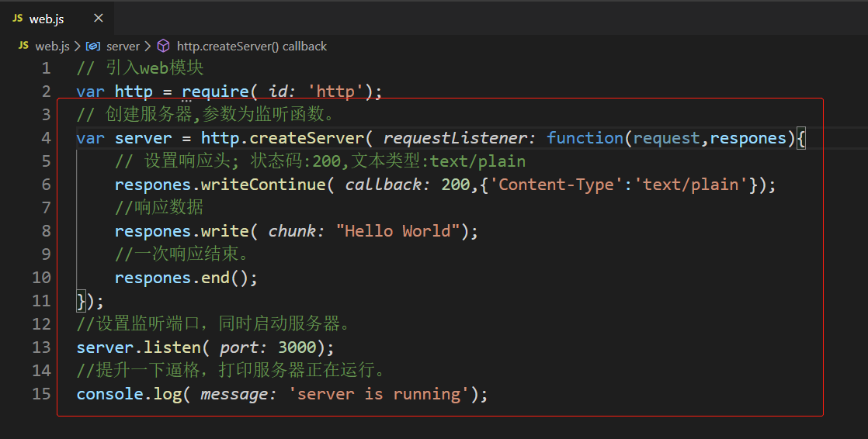This screenshot has width=868, height=439.
Task: Click the JS icon in the breadcrumb
Action: [23, 45]
